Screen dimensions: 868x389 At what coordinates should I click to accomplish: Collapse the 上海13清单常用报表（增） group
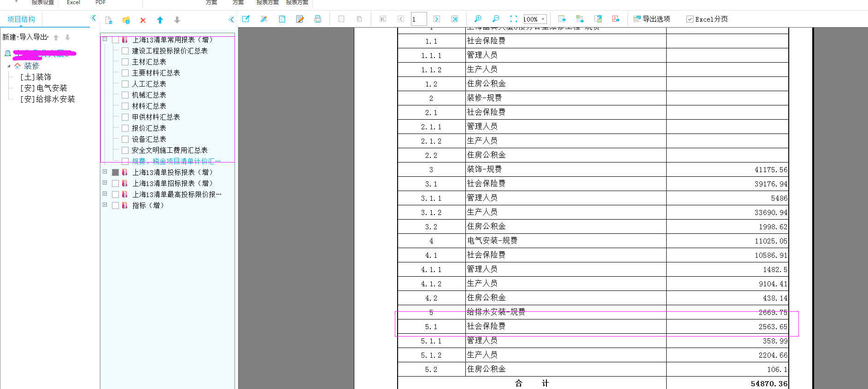pos(105,39)
